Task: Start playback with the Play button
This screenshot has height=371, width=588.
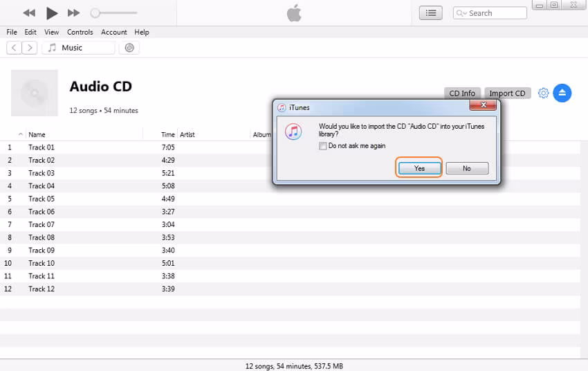Action: [52, 13]
